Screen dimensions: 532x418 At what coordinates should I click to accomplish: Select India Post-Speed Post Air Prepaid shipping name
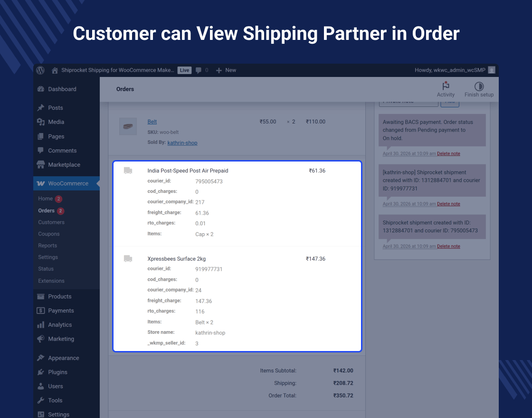coord(188,171)
